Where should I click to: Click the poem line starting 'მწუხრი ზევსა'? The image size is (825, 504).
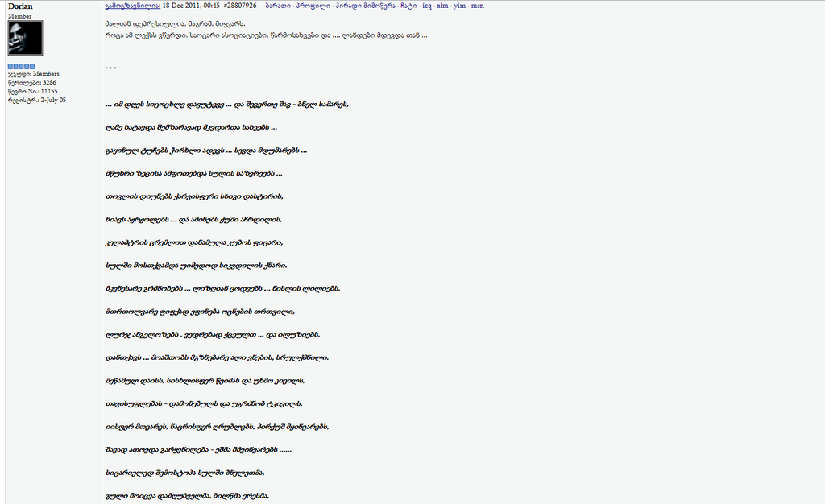(193, 173)
